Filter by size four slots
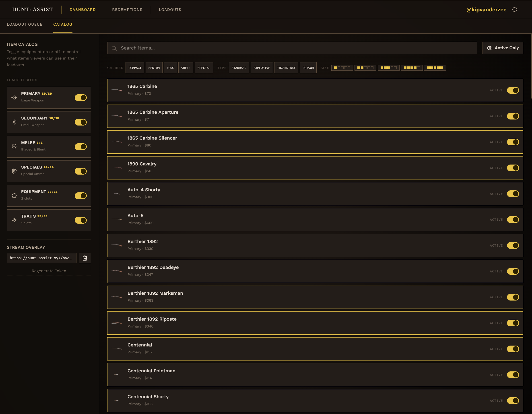 pyautogui.click(x=412, y=68)
